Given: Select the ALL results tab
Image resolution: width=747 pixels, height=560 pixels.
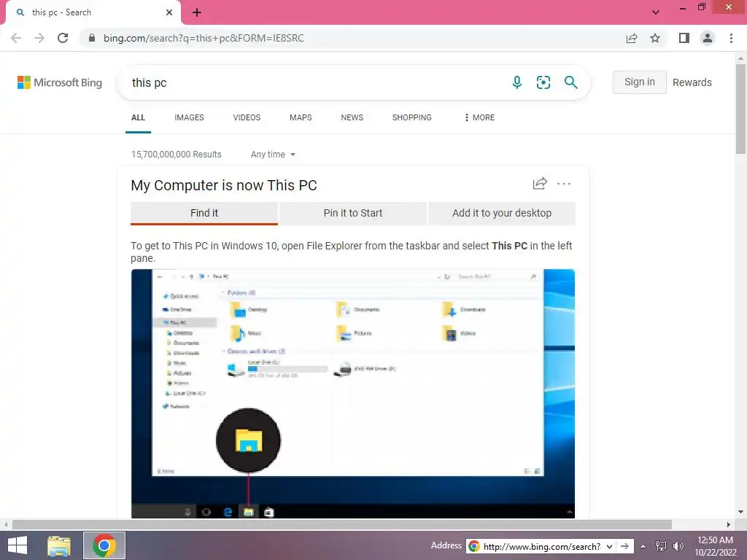Looking at the screenshot, I should click(138, 117).
